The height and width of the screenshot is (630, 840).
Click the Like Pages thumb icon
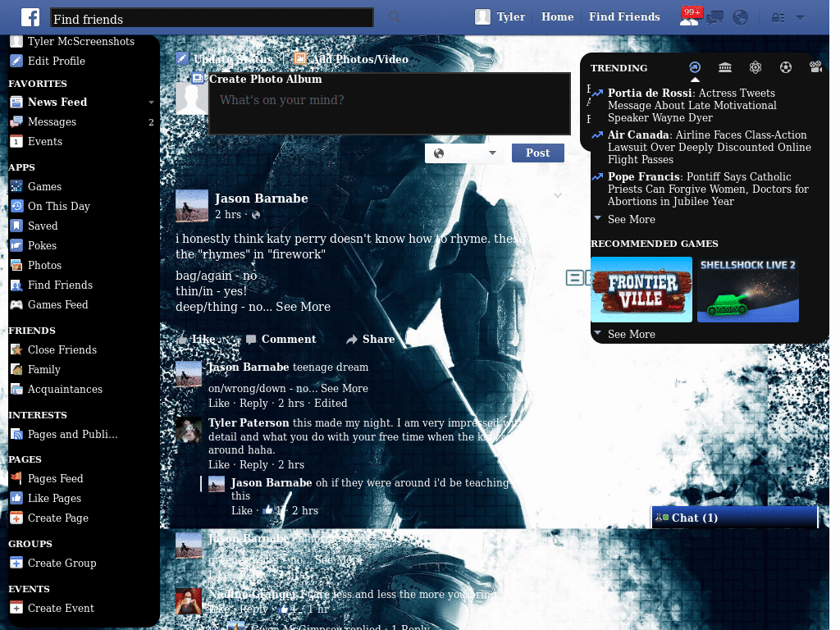click(16, 498)
